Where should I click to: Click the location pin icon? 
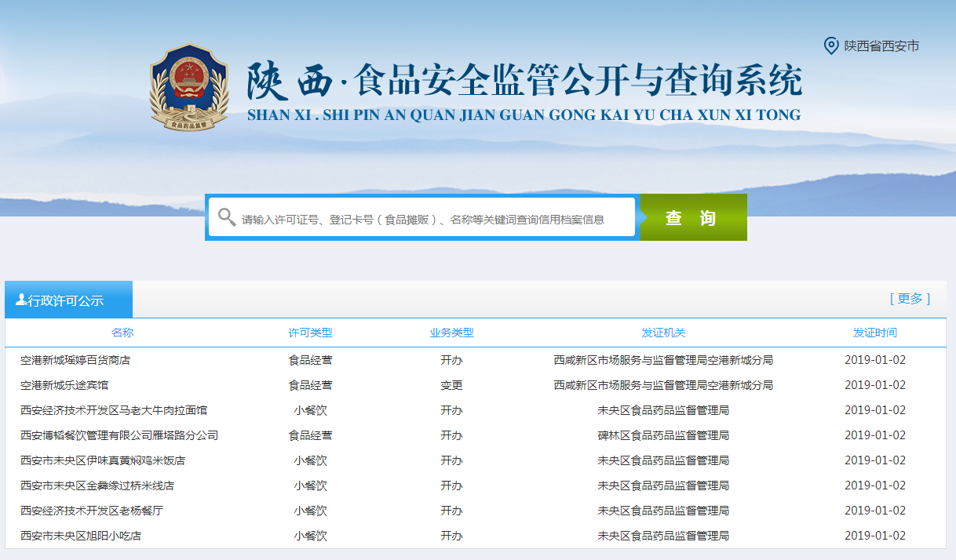[x=830, y=45]
